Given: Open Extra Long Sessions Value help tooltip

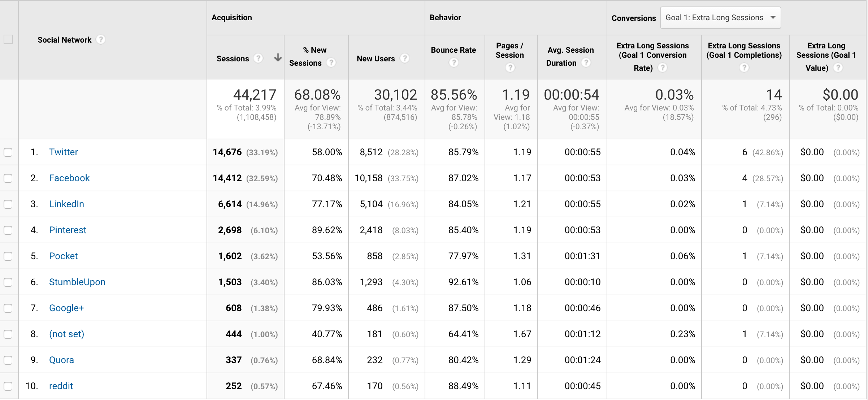Looking at the screenshot, I should coord(839,67).
